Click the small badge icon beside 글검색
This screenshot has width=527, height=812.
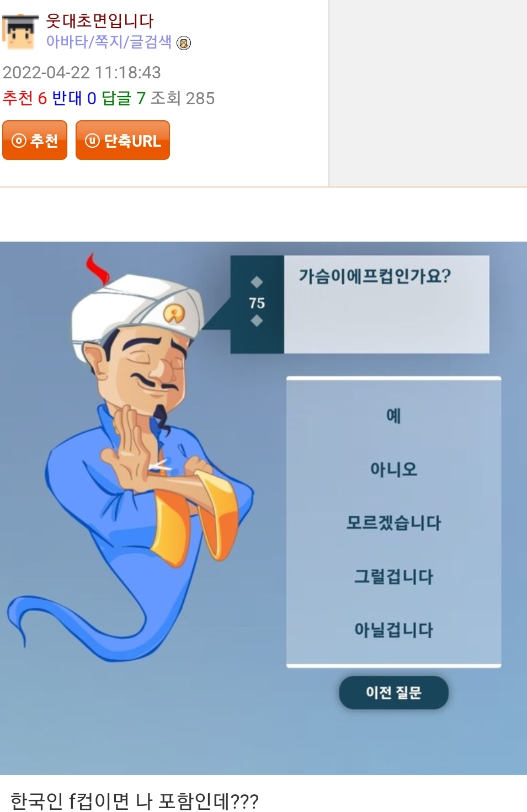pyautogui.click(x=184, y=43)
